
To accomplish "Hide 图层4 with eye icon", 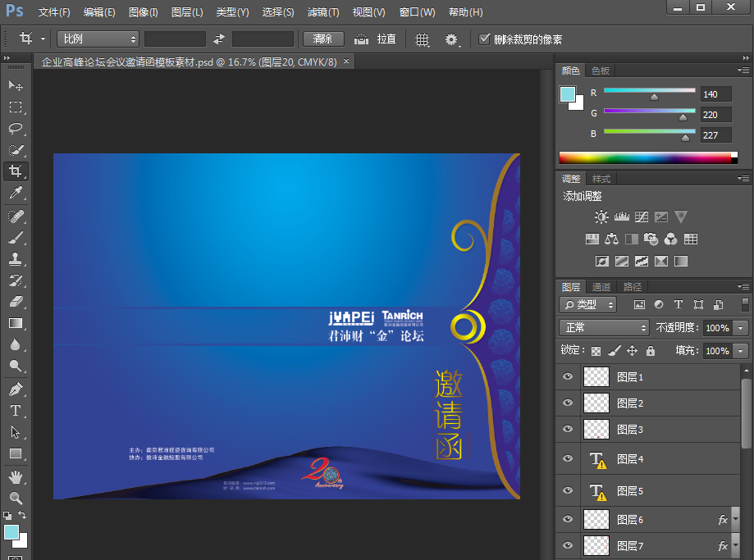I will [x=568, y=458].
